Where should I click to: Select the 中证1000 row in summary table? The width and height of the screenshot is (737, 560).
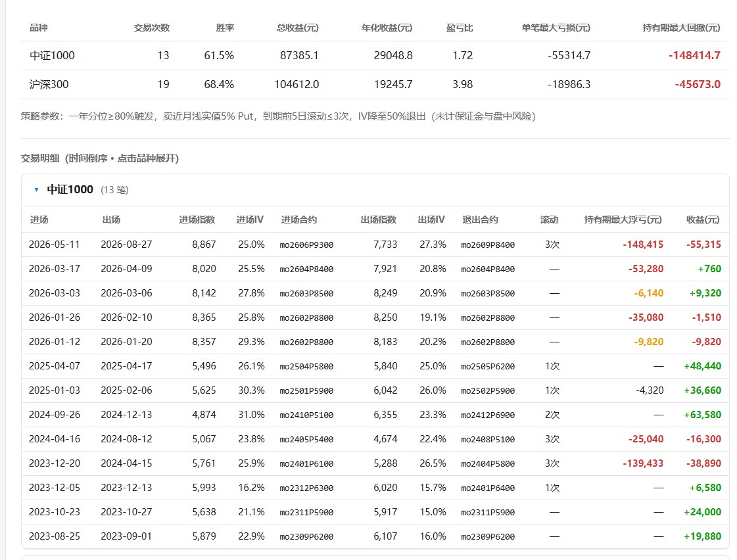(375, 55)
